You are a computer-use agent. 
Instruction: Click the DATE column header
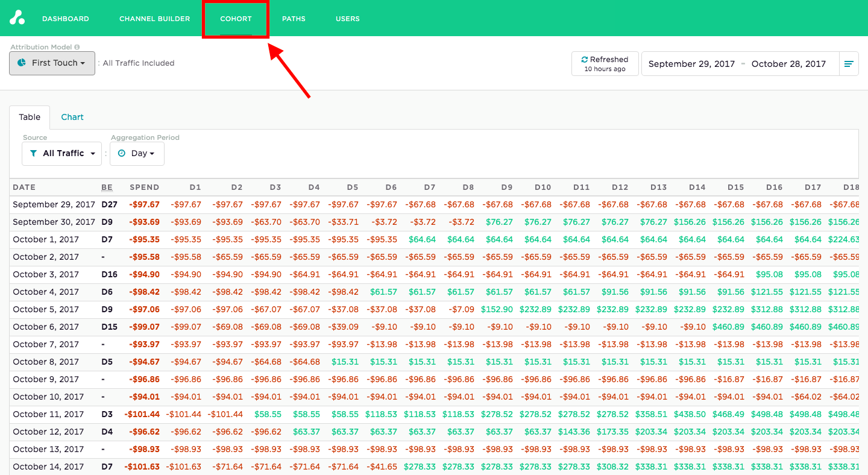tap(24, 187)
